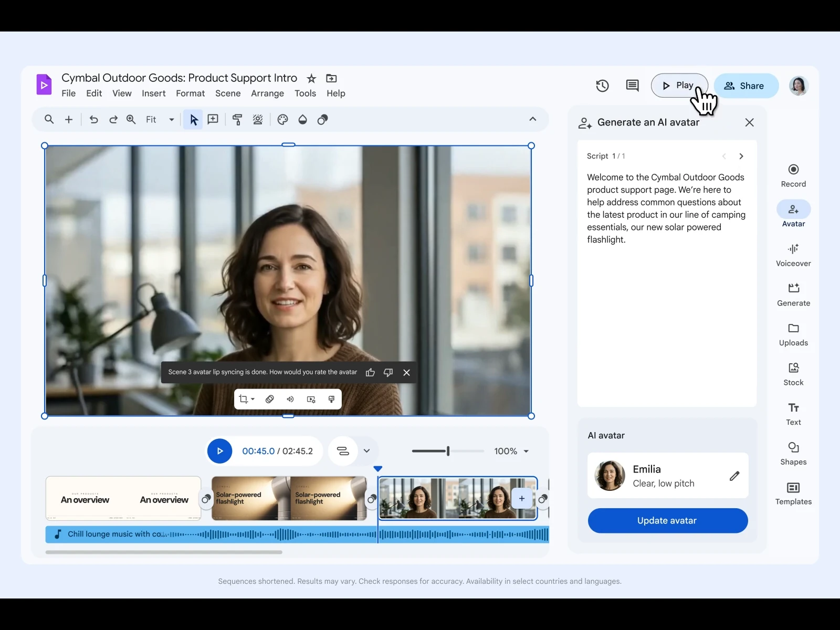This screenshot has height=630, width=840.
Task: Open the Arrange menu
Action: point(267,93)
